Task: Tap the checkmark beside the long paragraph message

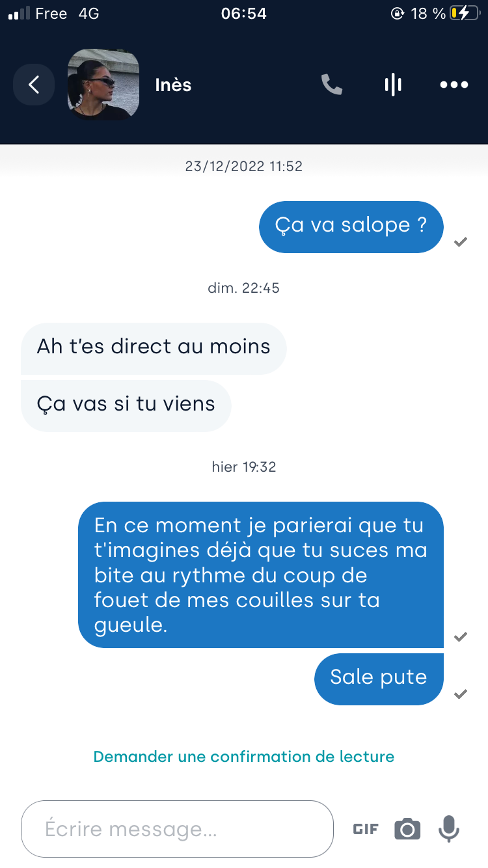Action: pos(461,636)
